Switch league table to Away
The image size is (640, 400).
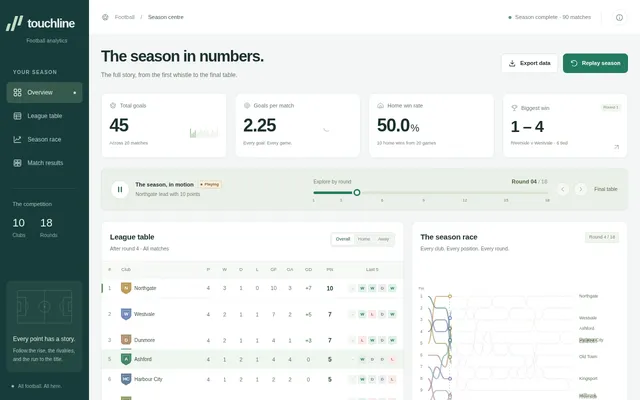click(383, 239)
